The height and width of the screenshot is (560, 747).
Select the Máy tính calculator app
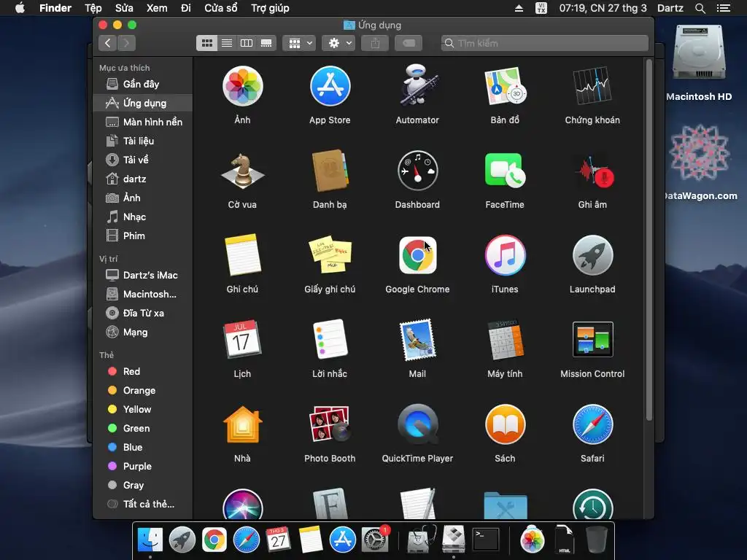pos(505,340)
